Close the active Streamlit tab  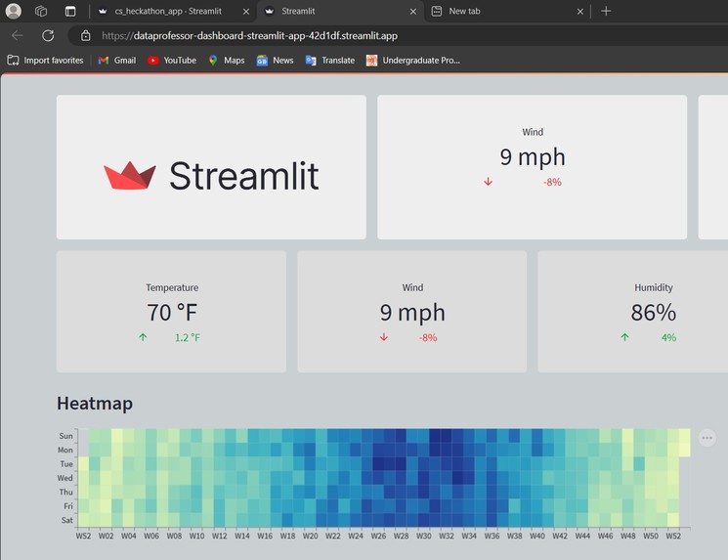(x=413, y=11)
